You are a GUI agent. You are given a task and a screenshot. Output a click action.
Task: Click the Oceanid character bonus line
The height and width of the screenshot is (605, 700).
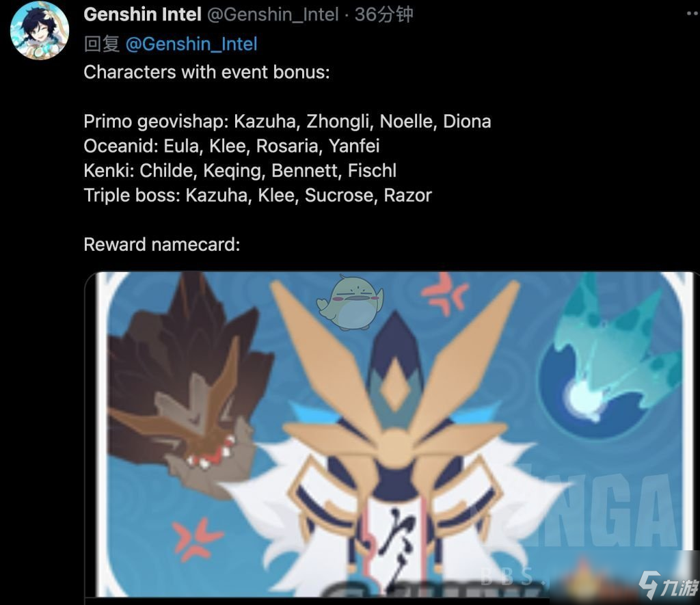pyautogui.click(x=232, y=146)
